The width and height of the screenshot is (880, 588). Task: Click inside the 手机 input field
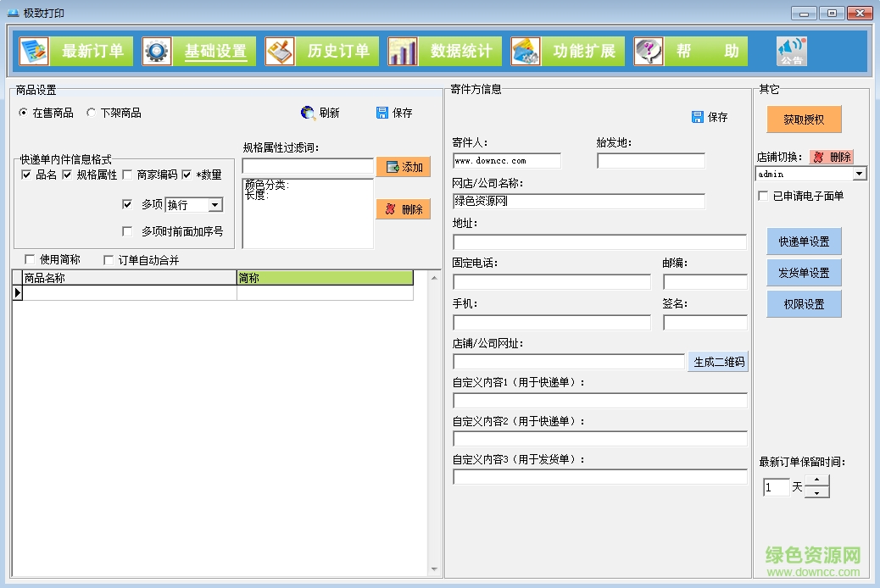551,322
